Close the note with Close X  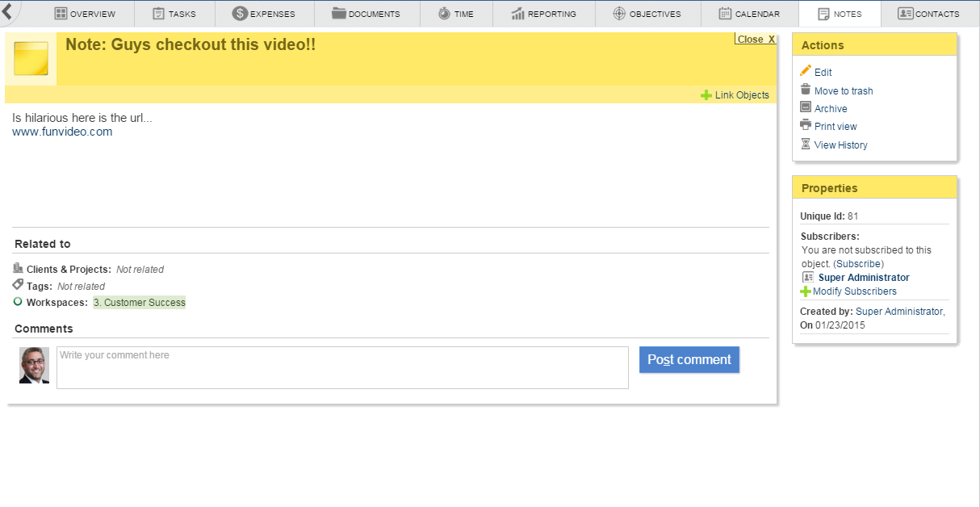[755, 40]
